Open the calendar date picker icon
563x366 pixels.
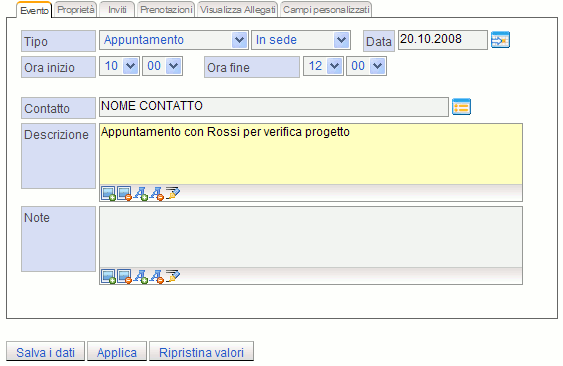500,40
